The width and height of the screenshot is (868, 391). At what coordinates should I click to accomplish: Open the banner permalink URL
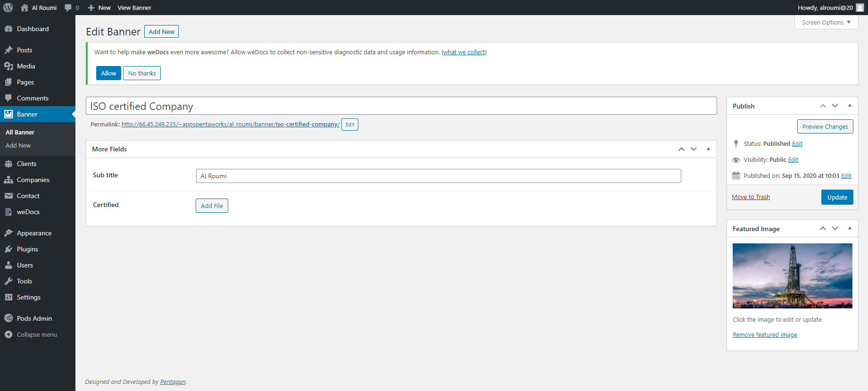tap(231, 125)
